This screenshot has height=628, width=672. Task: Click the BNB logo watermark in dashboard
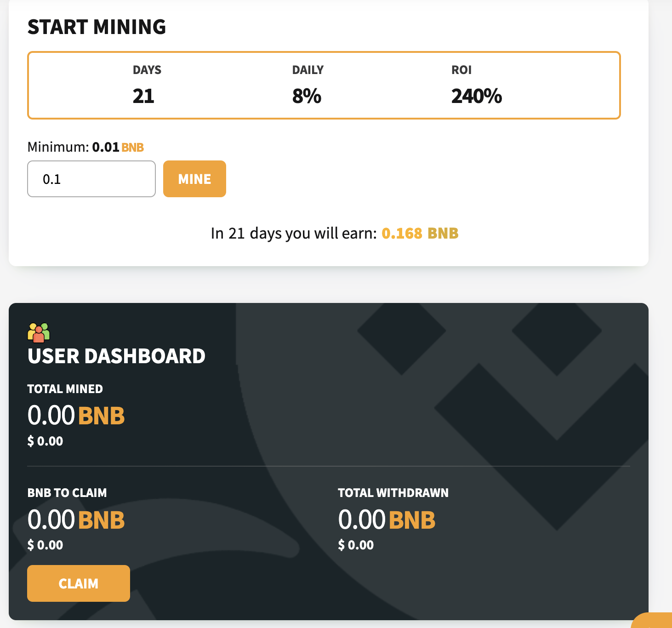click(506, 414)
